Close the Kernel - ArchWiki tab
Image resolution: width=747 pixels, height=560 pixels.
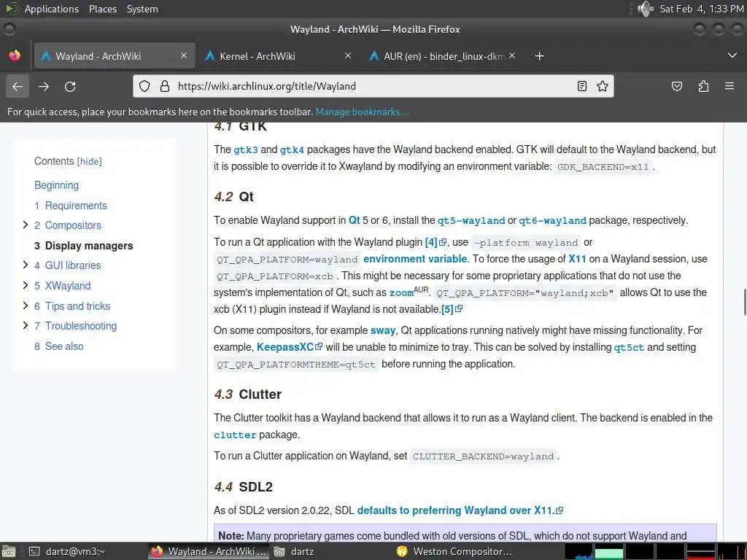[348, 55]
